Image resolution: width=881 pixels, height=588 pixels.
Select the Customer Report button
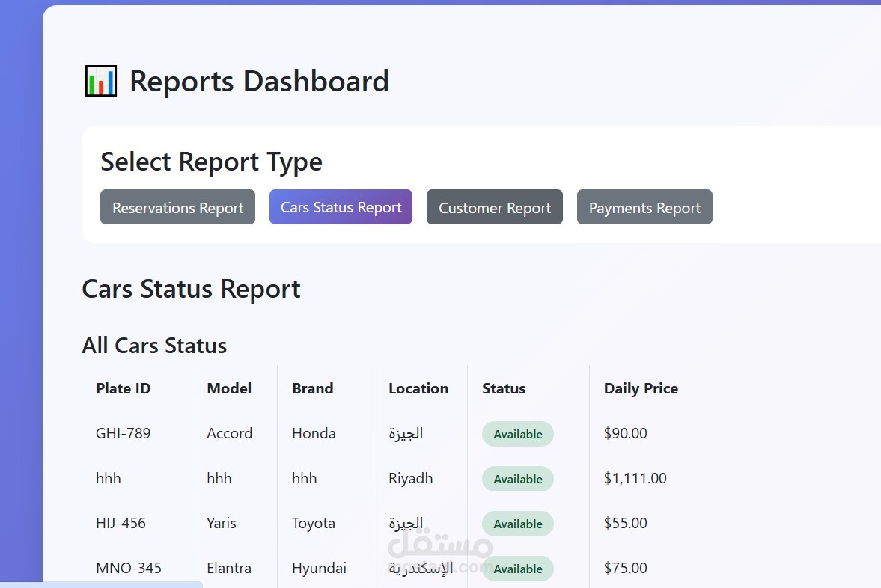(494, 207)
